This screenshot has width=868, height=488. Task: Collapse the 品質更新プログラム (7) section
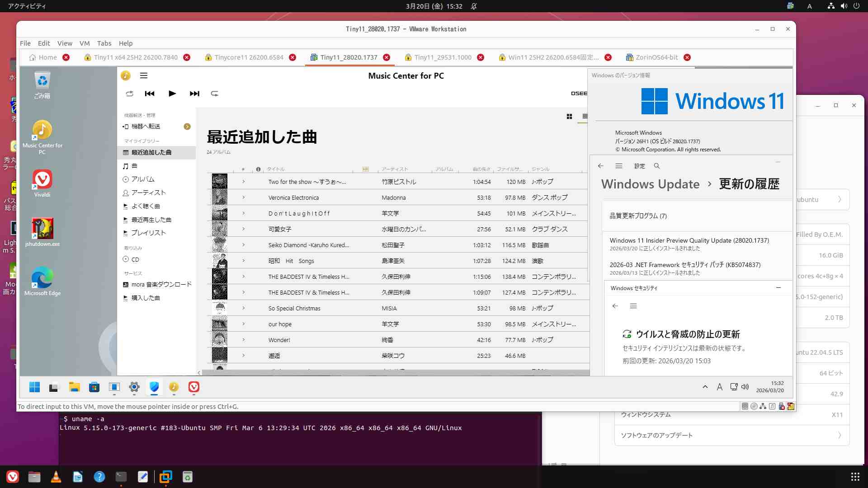coord(638,216)
